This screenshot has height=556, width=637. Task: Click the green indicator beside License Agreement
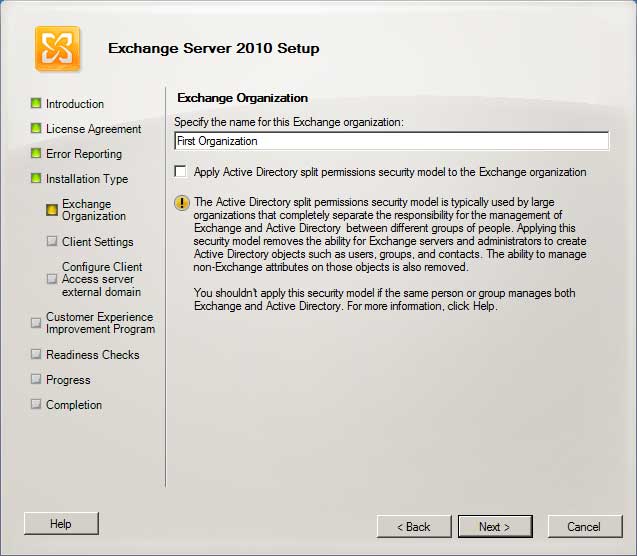click(x=36, y=128)
